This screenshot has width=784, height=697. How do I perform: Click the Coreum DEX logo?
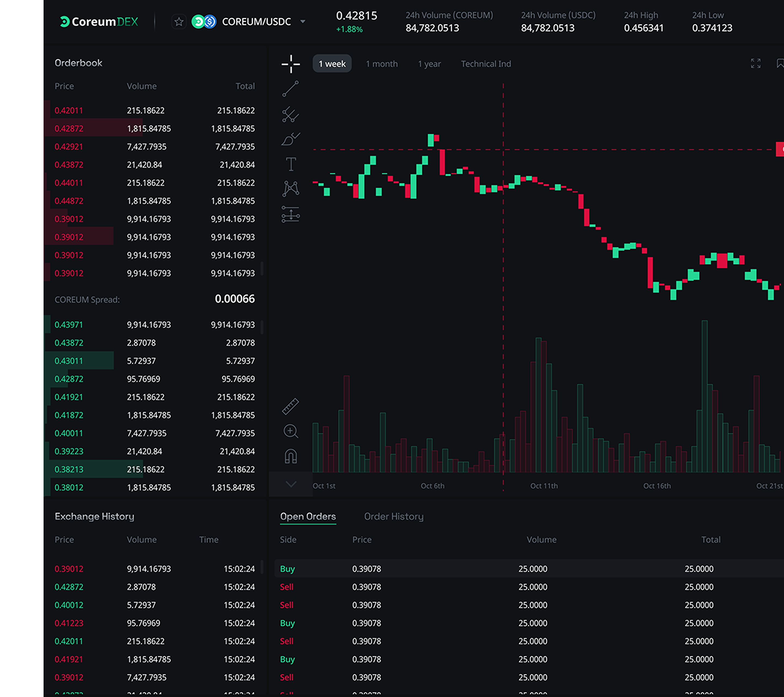click(99, 22)
